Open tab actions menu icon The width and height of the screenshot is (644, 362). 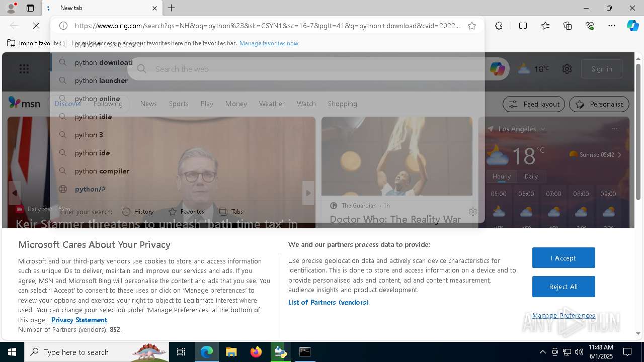click(30, 8)
